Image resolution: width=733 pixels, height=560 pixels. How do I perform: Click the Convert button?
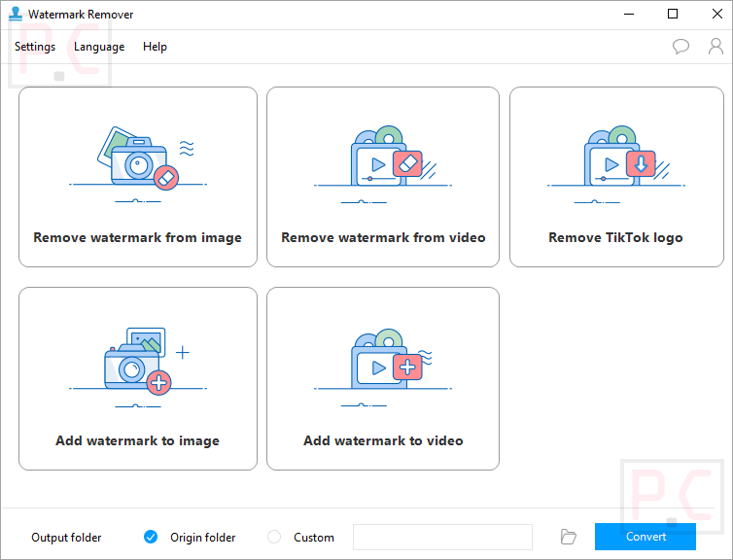646,537
